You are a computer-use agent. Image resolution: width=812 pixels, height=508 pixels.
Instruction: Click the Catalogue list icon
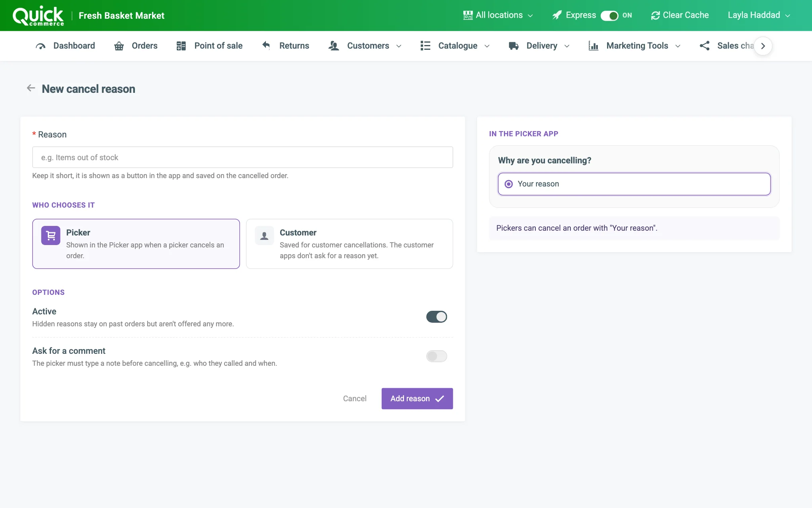[x=425, y=46]
